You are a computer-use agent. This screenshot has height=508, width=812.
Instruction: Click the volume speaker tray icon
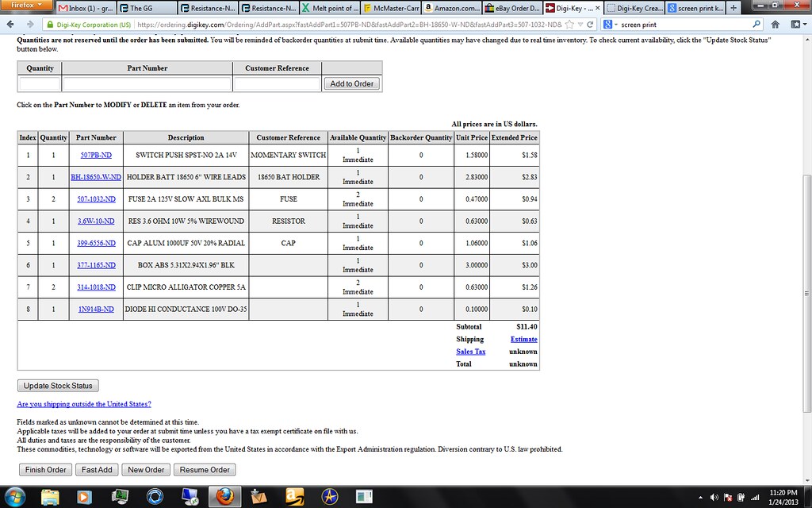[714, 498]
